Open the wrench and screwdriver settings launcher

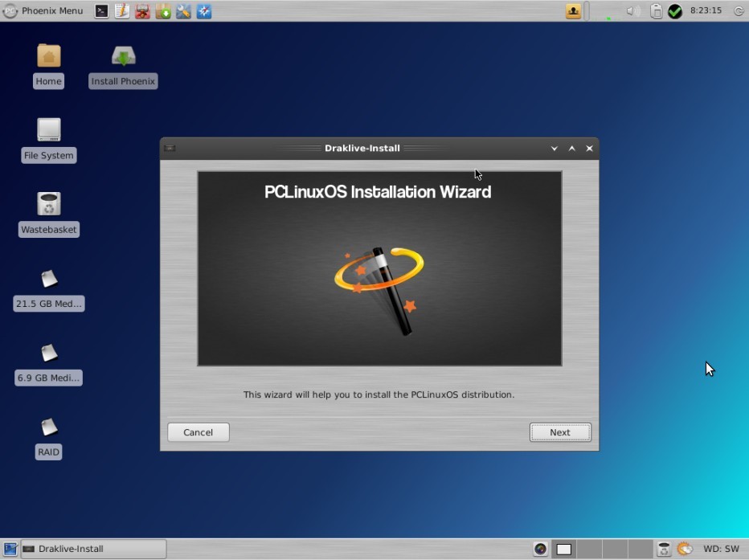pos(183,11)
